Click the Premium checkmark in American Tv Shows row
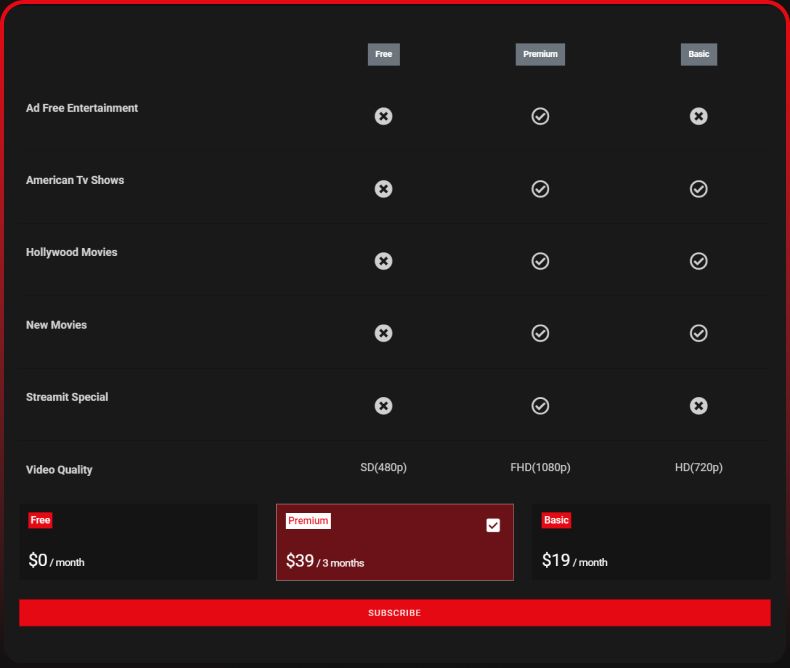Image resolution: width=790 pixels, height=668 pixels. tap(540, 189)
